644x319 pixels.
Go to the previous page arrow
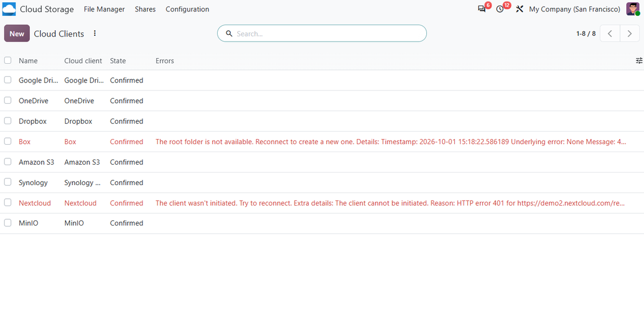click(x=610, y=34)
